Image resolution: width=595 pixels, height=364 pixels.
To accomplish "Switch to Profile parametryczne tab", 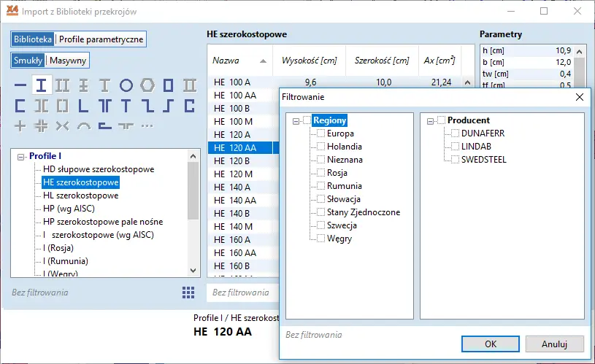I will (101, 39).
